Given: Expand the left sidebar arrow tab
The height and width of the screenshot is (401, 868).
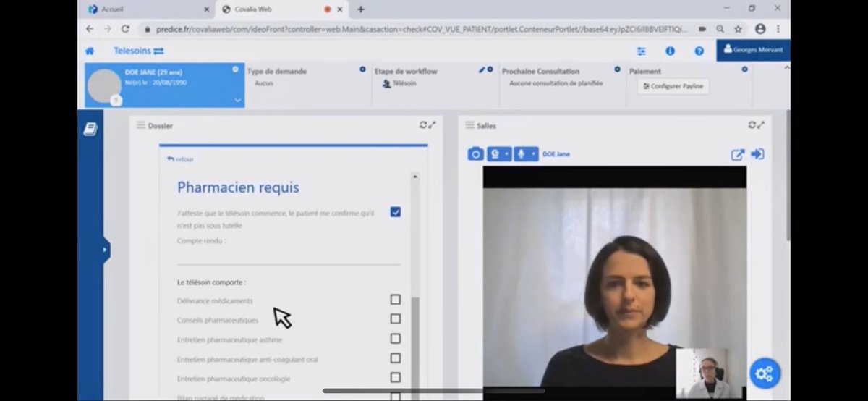Looking at the screenshot, I should pos(106,250).
